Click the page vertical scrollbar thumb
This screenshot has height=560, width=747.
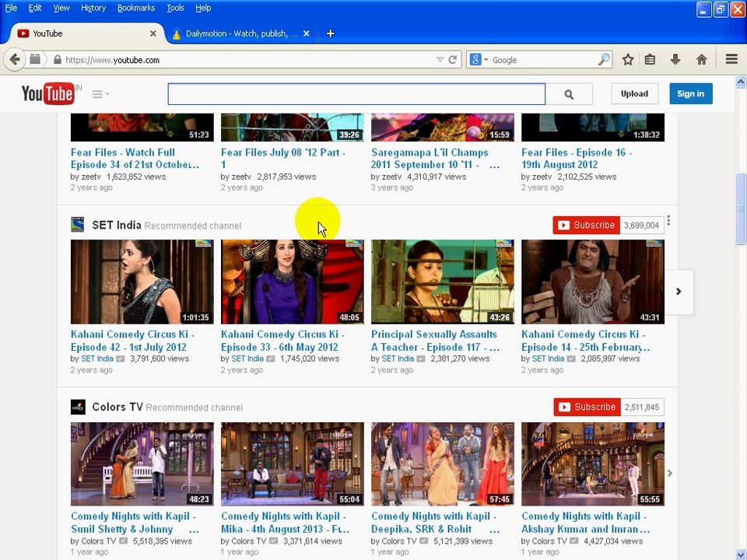(x=741, y=209)
